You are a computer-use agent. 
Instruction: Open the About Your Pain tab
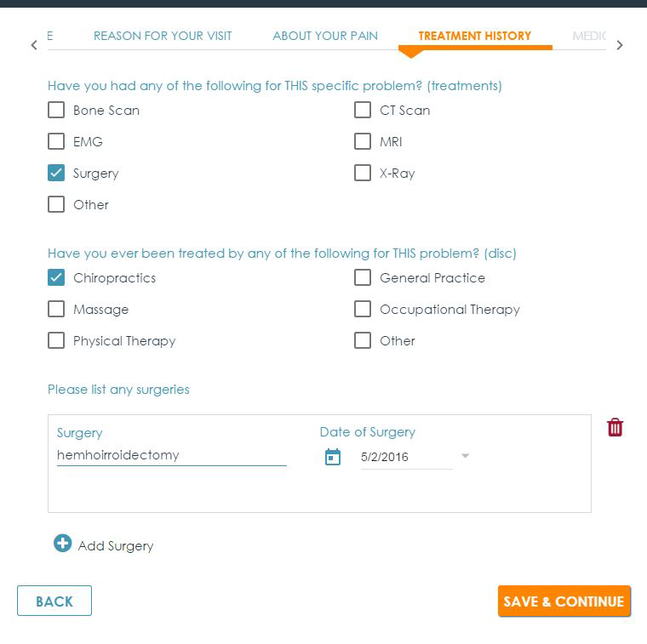click(325, 36)
